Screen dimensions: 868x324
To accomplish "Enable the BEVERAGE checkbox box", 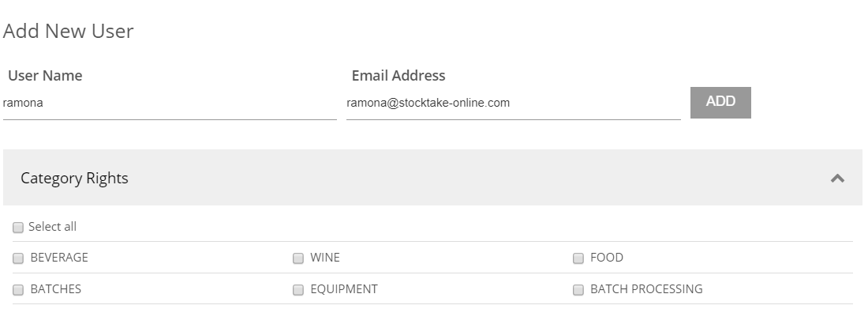I will (x=18, y=258).
